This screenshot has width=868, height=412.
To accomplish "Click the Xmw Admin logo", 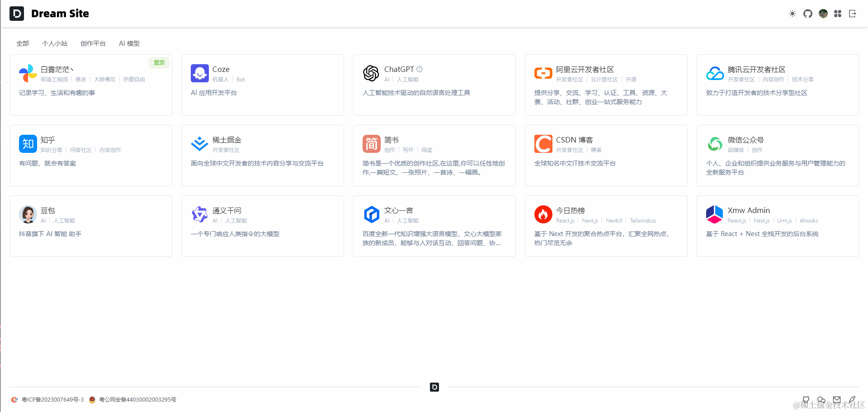I will pos(715,214).
